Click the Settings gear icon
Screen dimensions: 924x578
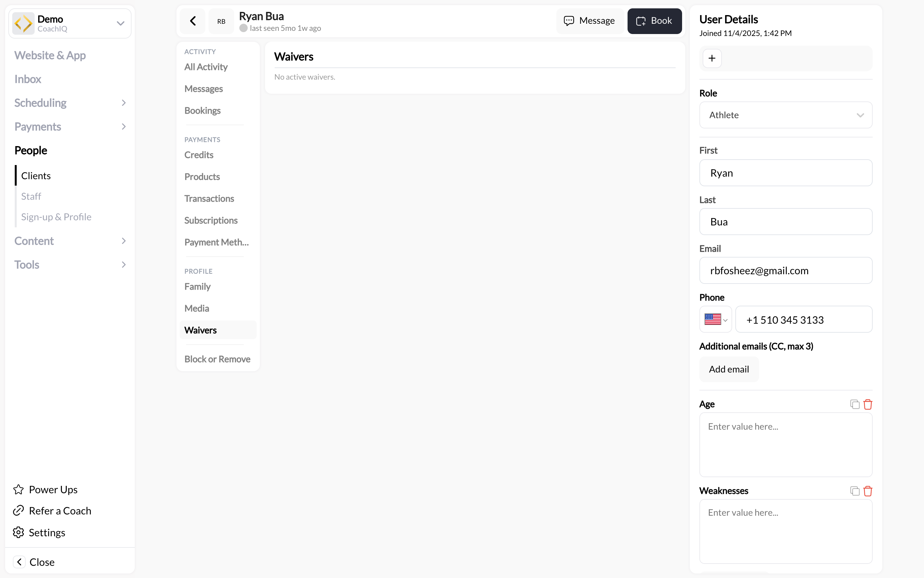[x=18, y=532]
